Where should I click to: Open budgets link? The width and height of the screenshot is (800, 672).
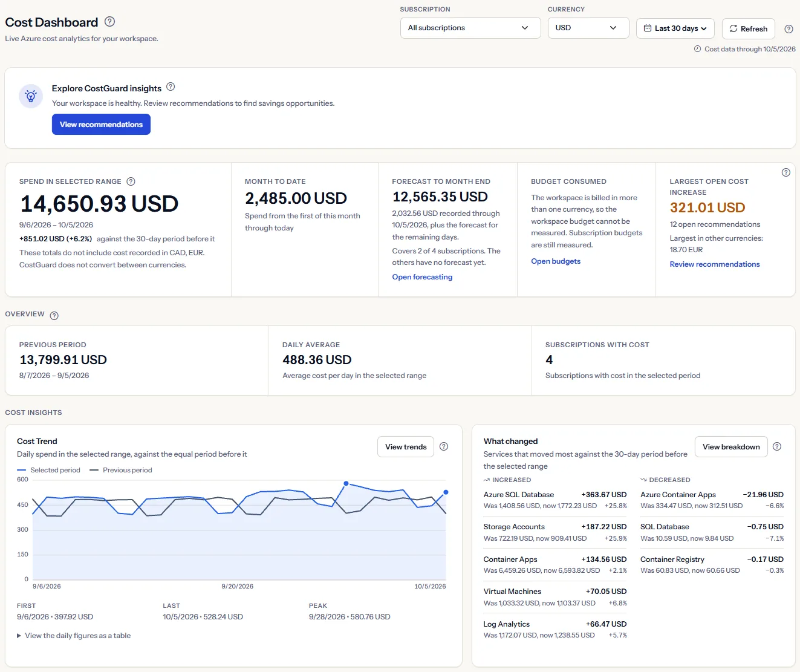[x=556, y=261]
